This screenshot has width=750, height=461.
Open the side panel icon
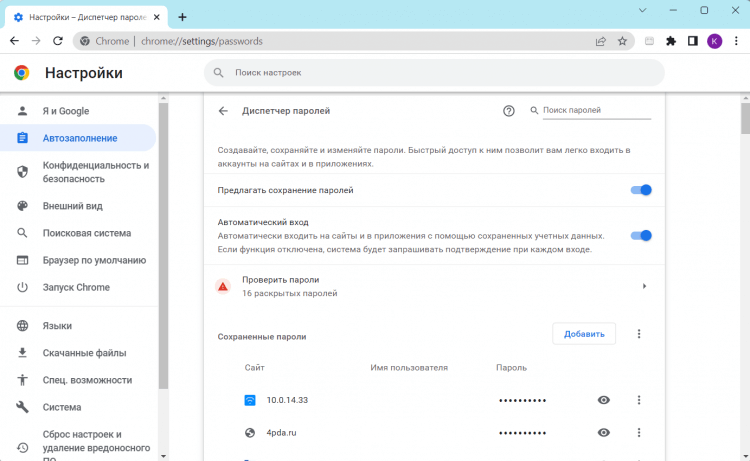point(693,41)
